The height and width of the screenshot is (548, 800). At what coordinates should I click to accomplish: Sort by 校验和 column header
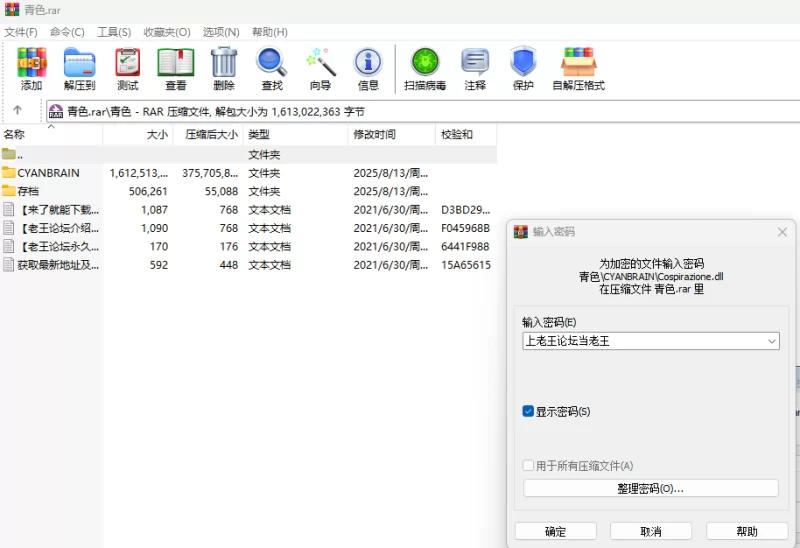click(x=466, y=134)
